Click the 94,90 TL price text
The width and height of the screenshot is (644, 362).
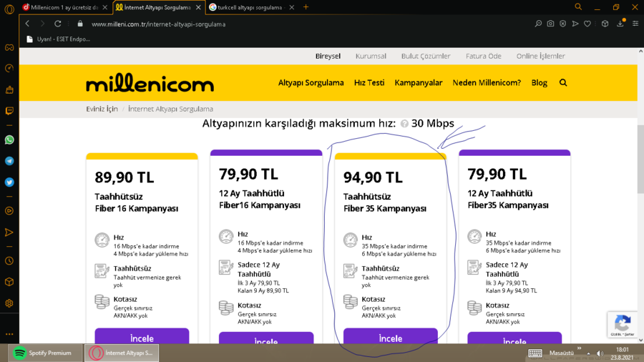tap(373, 177)
